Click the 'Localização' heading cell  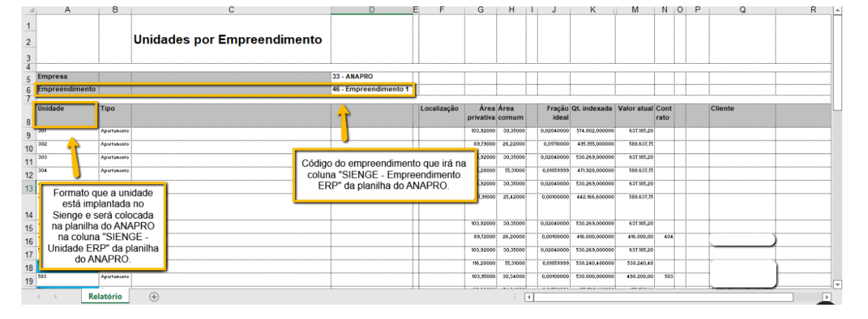click(442, 116)
